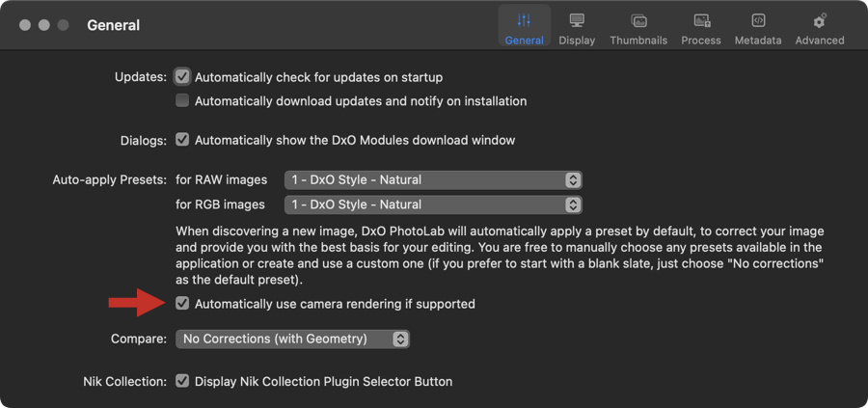
Task: Enable automatically download updates option
Action: click(182, 100)
